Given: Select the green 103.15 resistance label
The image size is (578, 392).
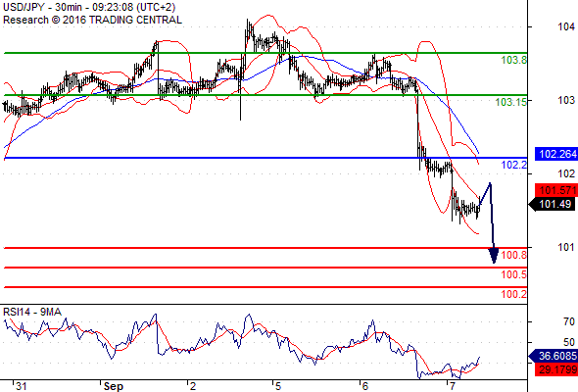Looking at the screenshot, I should (511, 102).
